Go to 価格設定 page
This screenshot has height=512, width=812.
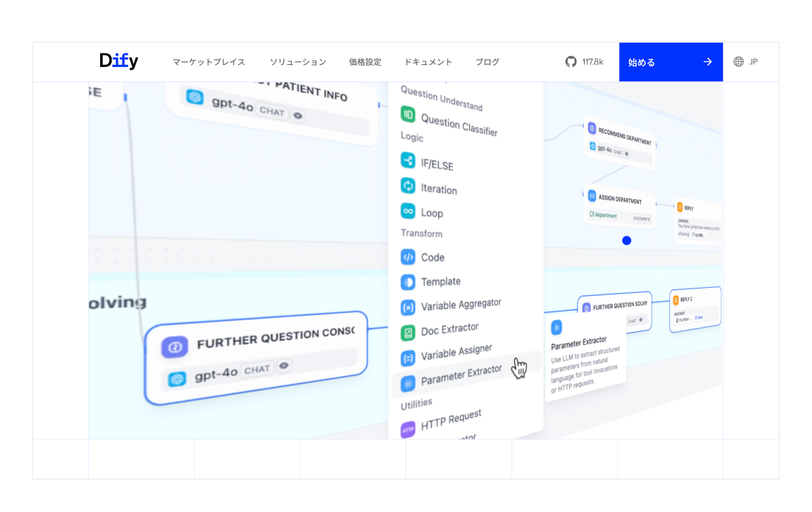(x=365, y=62)
